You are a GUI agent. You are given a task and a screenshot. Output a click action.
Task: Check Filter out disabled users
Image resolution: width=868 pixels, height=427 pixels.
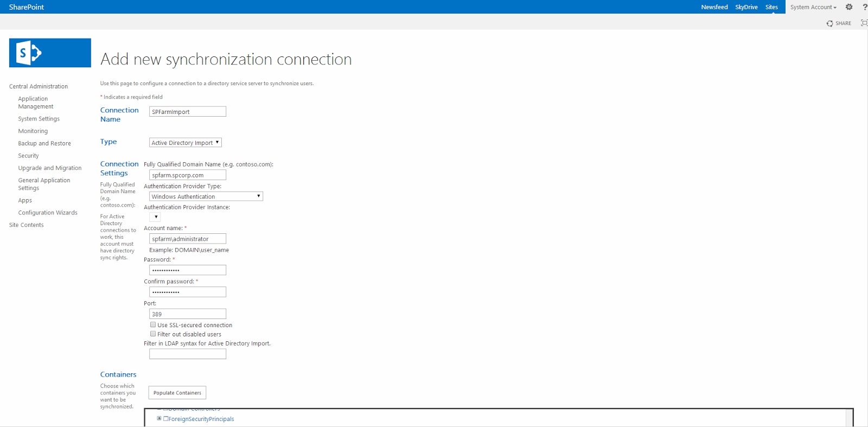coord(153,334)
